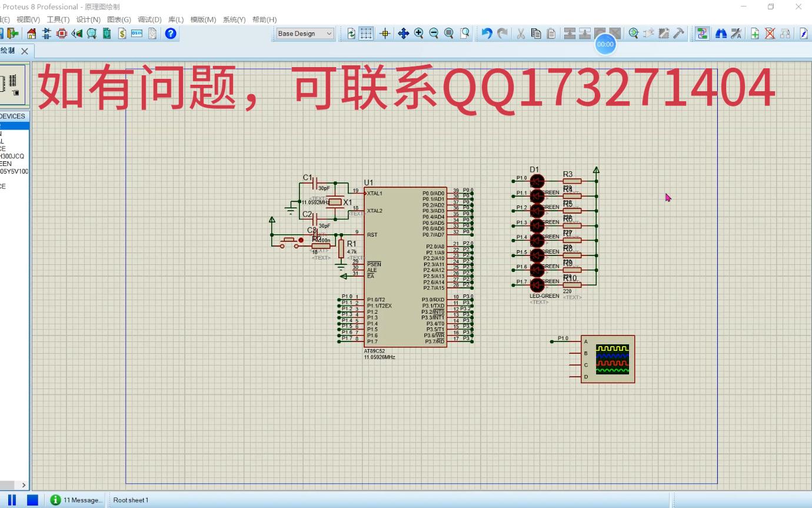Open the 模版(M) menu
This screenshot has height=508, width=812.
coord(203,19)
